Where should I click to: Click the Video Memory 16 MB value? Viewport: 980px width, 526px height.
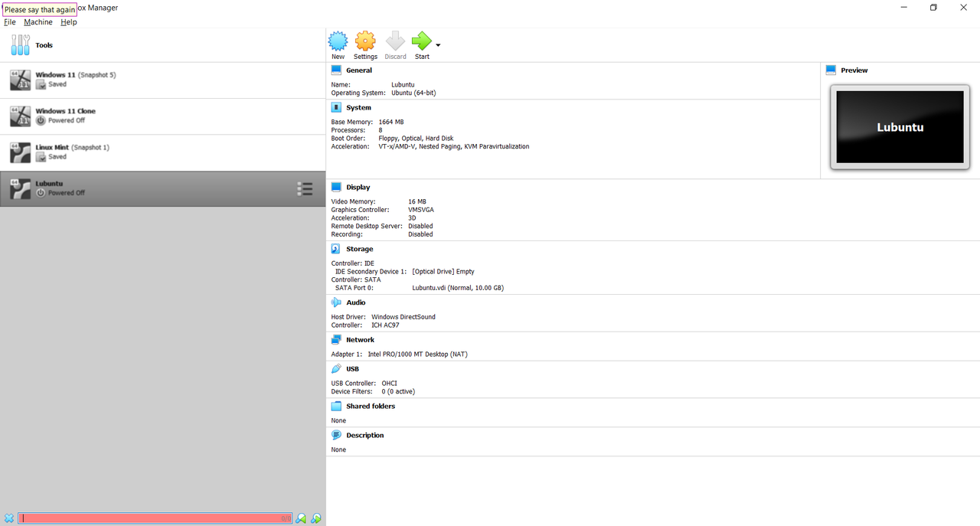(417, 202)
